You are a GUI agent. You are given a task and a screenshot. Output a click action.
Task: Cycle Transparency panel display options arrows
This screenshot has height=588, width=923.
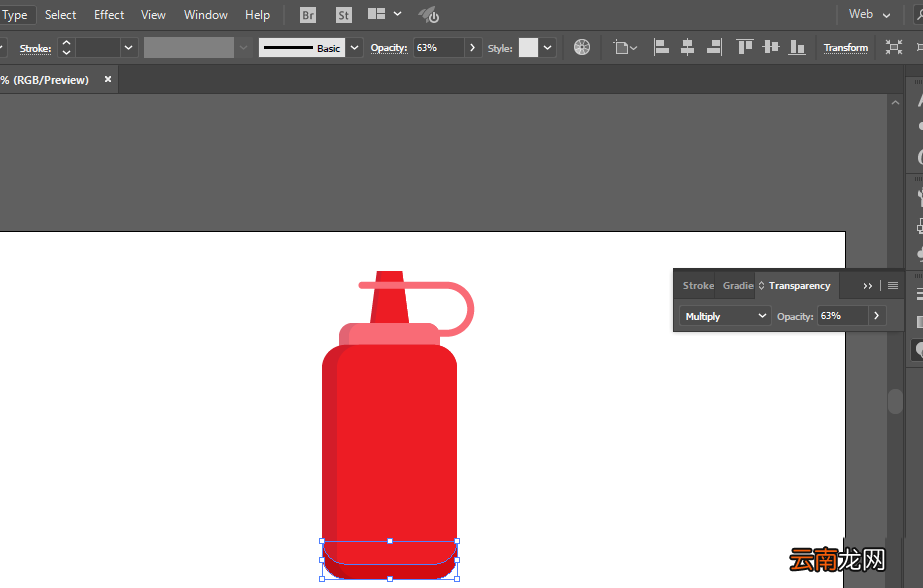(x=761, y=285)
